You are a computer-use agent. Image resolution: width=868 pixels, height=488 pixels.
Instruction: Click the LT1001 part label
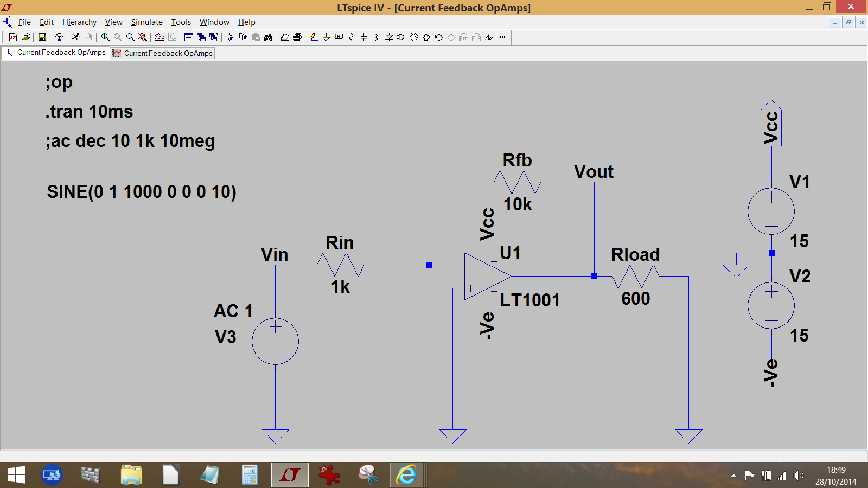point(529,300)
